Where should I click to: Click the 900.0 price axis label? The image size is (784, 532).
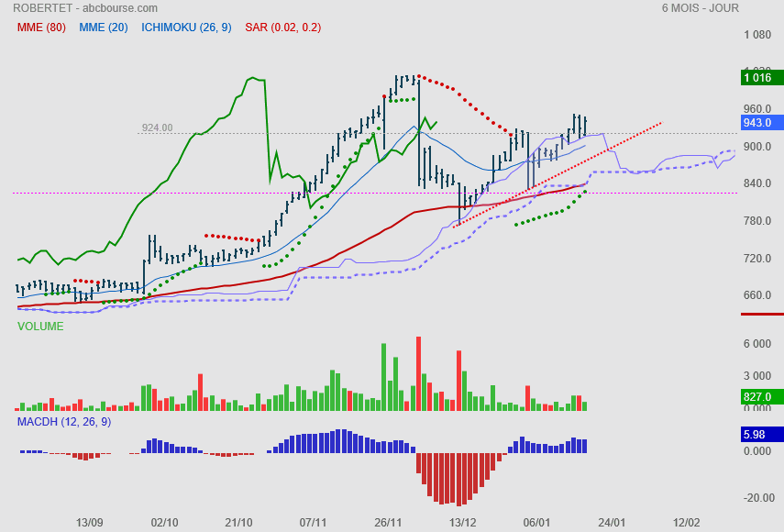[x=757, y=147]
